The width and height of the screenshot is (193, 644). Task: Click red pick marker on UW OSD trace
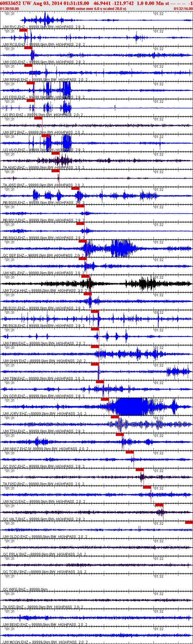(x=28, y=48)
